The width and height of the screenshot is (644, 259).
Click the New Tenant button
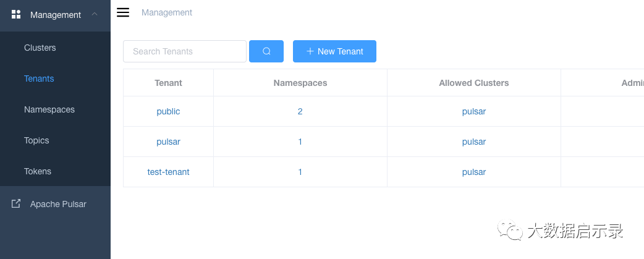point(334,51)
